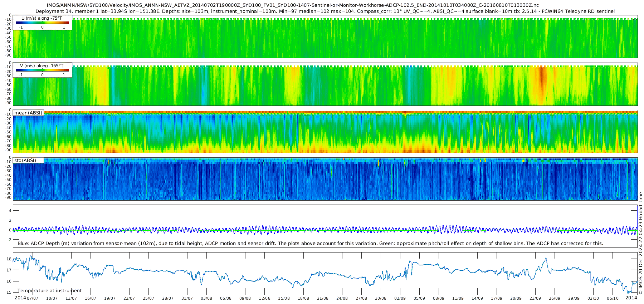Click the IMOS copyright timestamp text
This screenshot has width=644, height=304.
[x=640, y=243]
